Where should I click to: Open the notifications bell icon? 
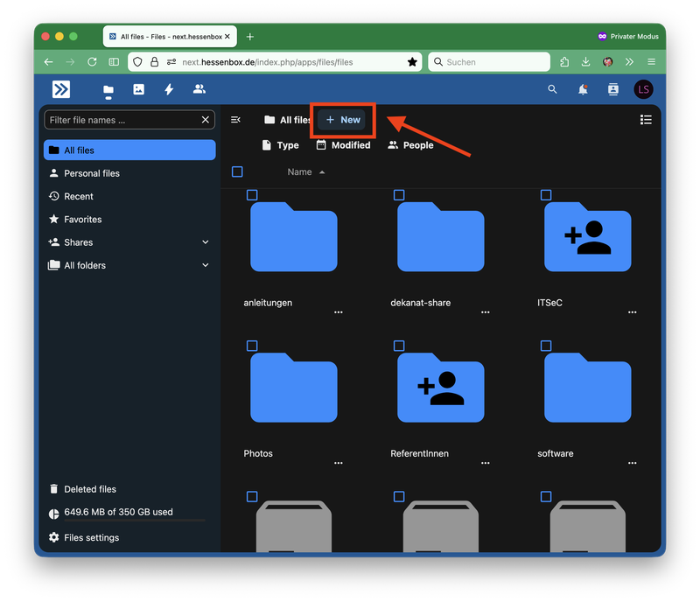[583, 90]
